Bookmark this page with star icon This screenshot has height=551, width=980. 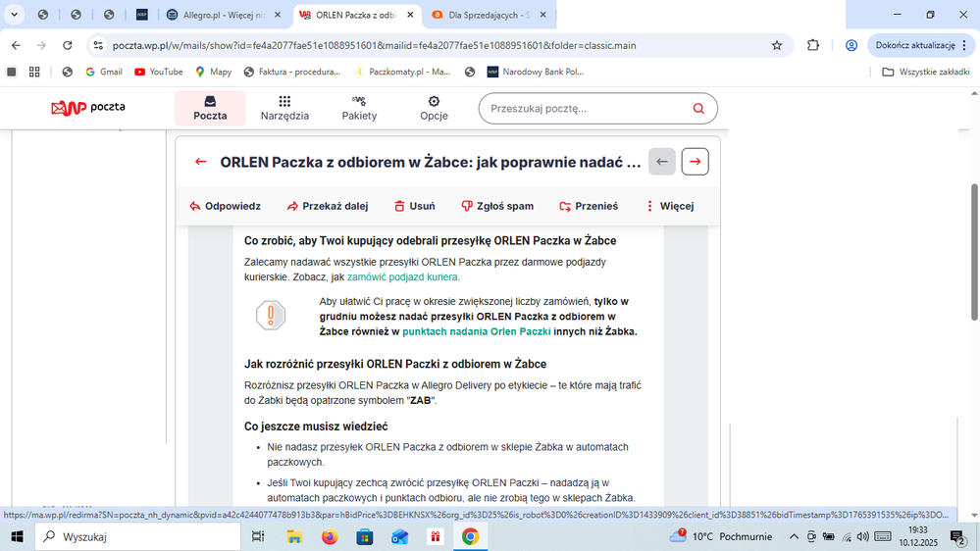777,45
